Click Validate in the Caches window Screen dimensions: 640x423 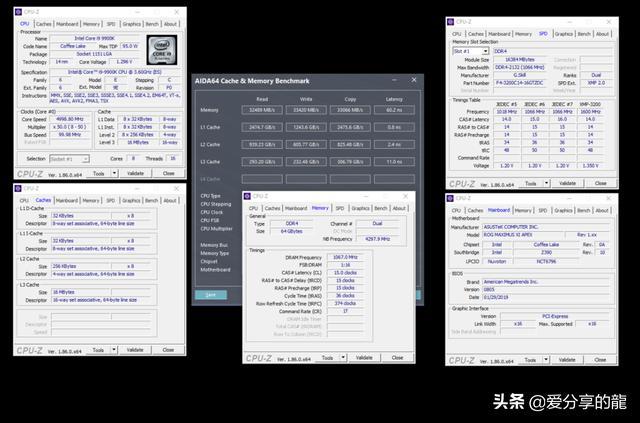135,350
